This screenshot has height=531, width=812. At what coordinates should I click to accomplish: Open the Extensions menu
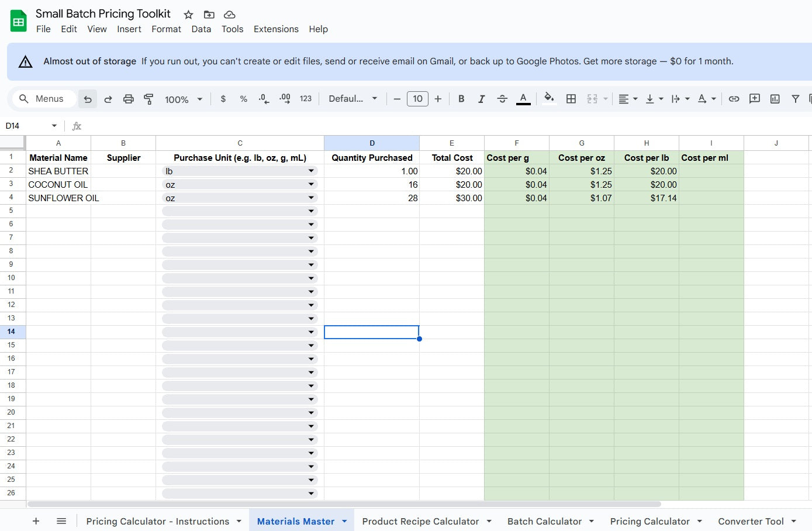tap(276, 29)
